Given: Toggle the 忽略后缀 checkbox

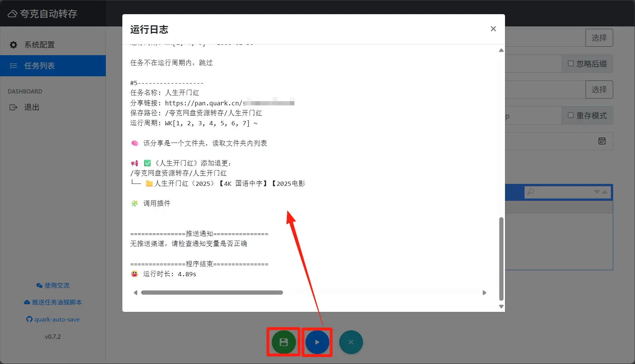Looking at the screenshot, I should pyautogui.click(x=571, y=64).
